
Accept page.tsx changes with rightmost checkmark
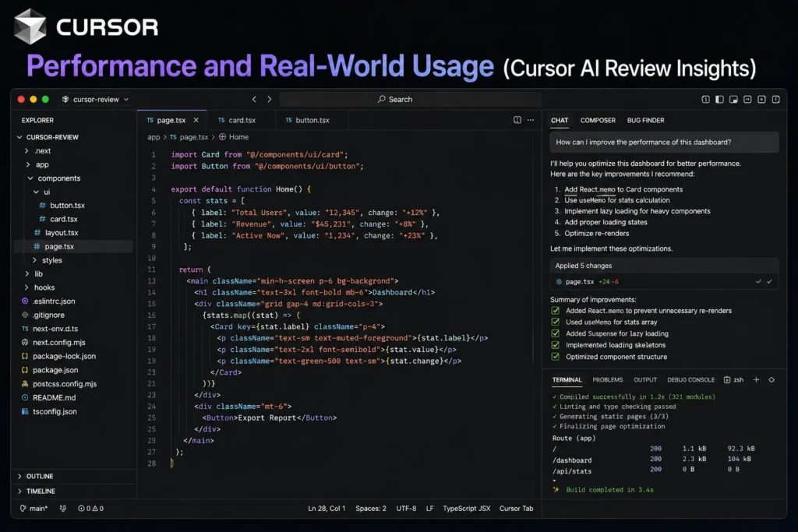(769, 281)
